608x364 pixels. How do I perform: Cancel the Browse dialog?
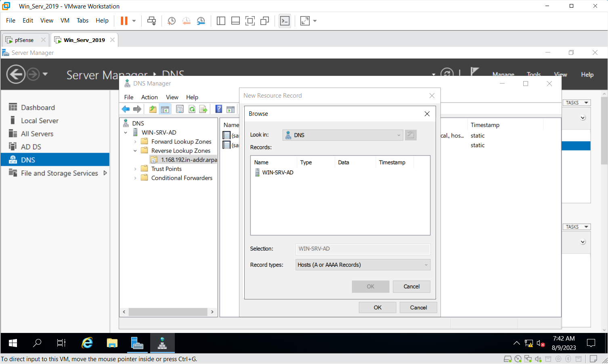coord(411,287)
